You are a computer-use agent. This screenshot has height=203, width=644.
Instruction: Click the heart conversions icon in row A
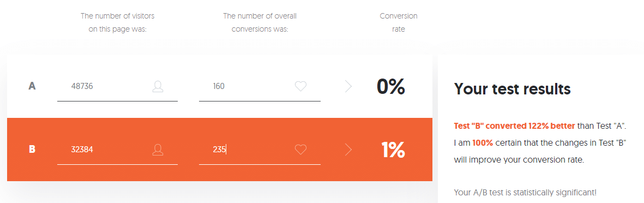[300, 86]
